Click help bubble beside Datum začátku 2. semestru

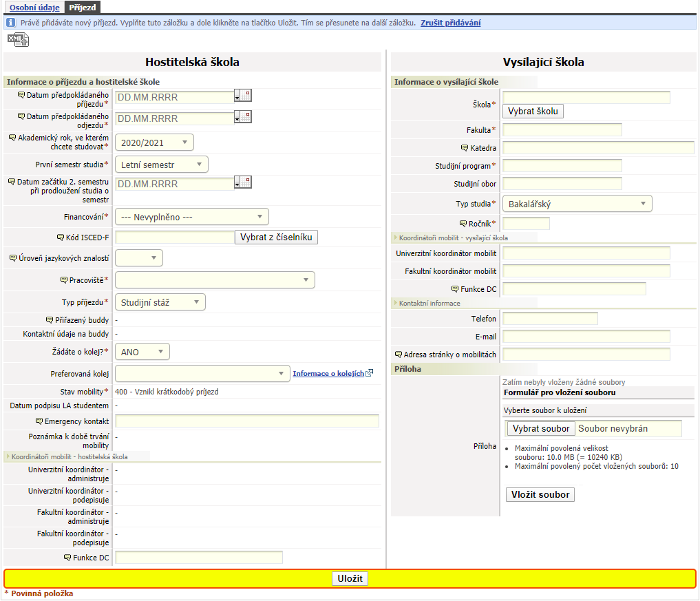(x=12, y=182)
